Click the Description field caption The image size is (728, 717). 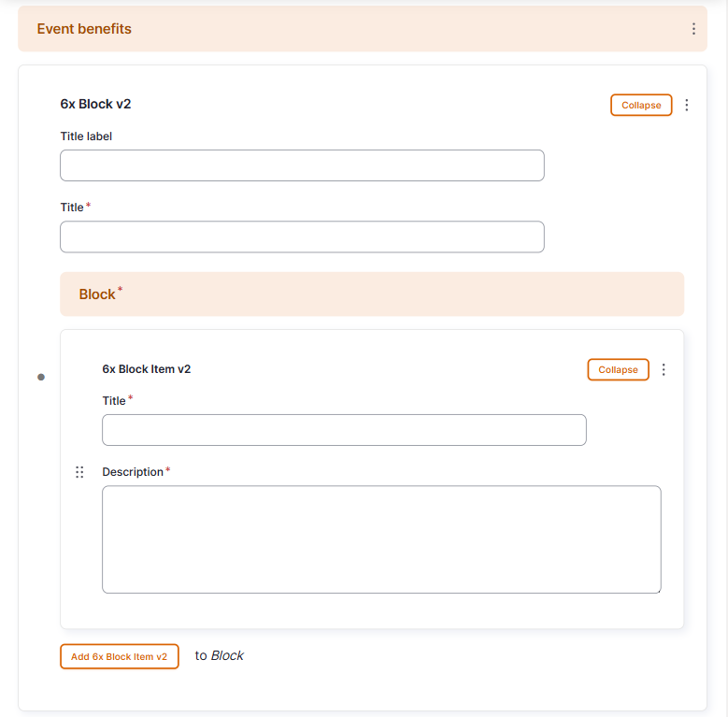pyautogui.click(x=134, y=472)
